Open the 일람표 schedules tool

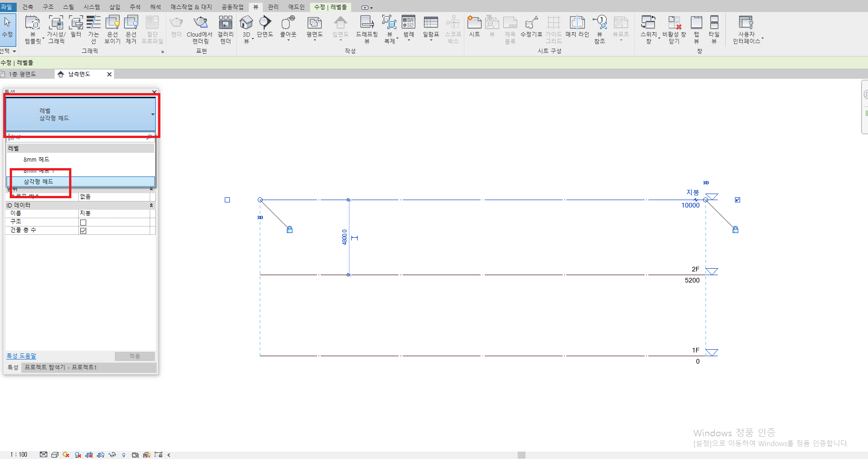click(431, 28)
